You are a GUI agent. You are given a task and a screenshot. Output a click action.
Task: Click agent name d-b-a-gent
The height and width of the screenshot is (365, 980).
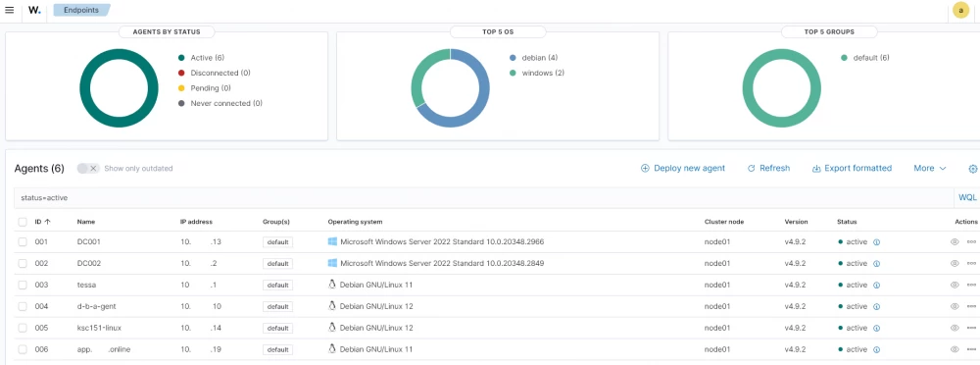click(96, 307)
